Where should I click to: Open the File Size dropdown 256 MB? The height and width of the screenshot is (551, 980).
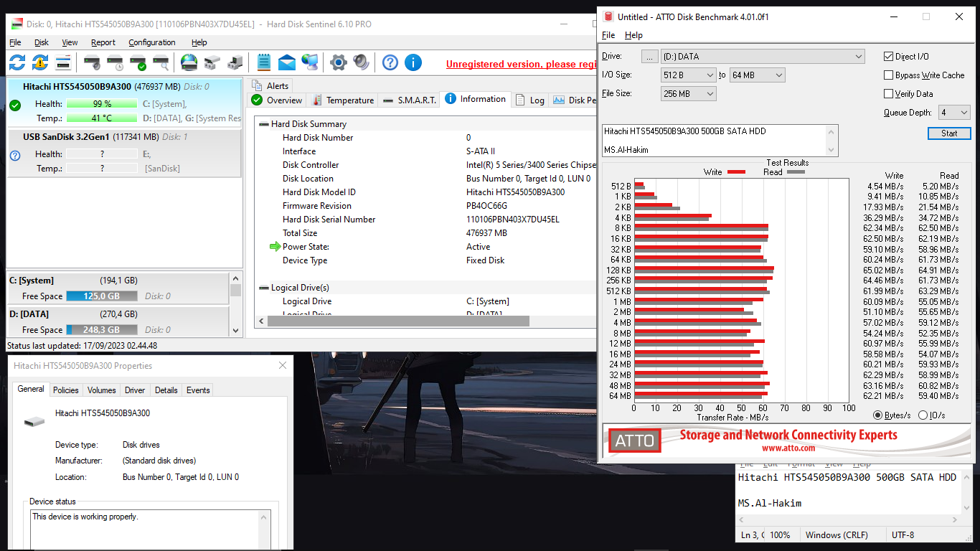[689, 93]
